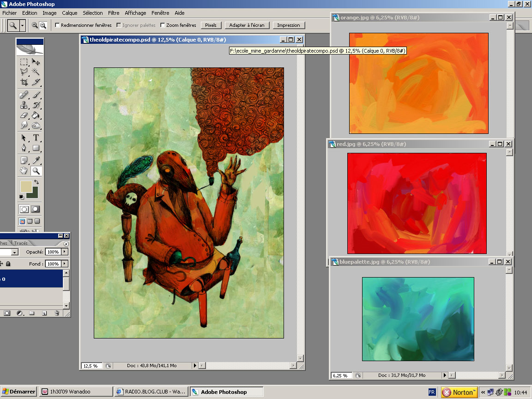Open bluepalette.jpg status bar info arrow

445,375
